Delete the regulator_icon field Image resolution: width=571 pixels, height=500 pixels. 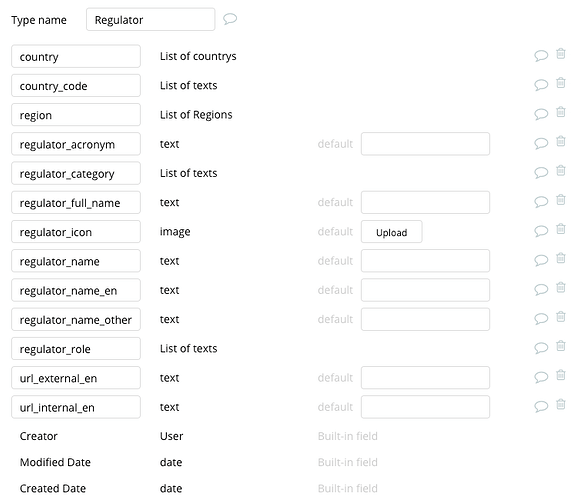[x=561, y=229]
